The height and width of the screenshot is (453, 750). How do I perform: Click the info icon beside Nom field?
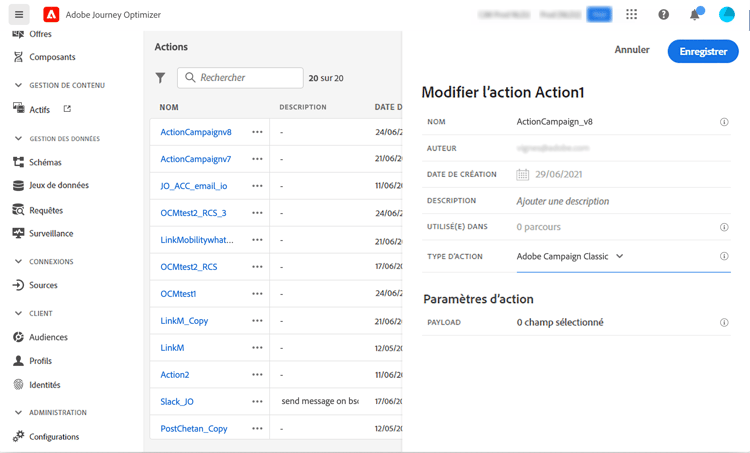(x=724, y=122)
